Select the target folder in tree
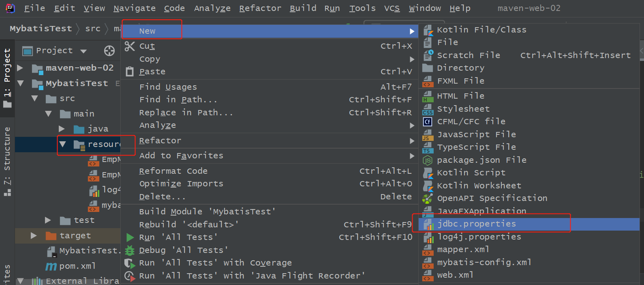 [x=75, y=236]
